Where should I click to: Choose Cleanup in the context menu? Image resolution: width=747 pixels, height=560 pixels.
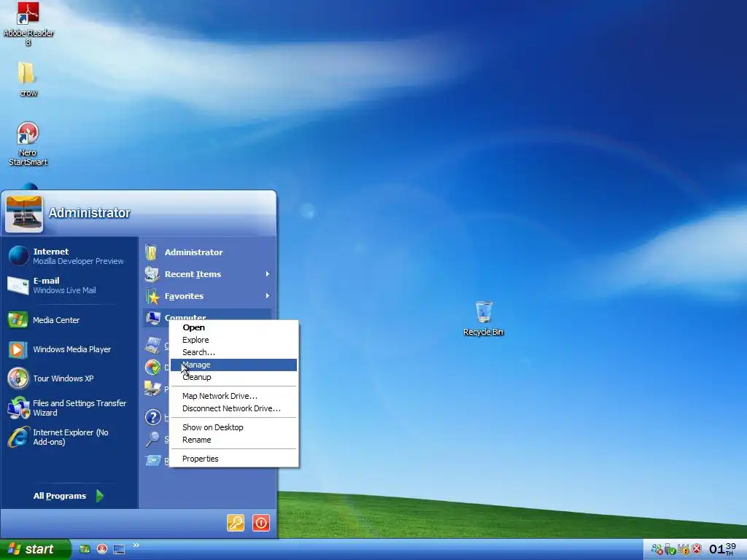[234, 377]
